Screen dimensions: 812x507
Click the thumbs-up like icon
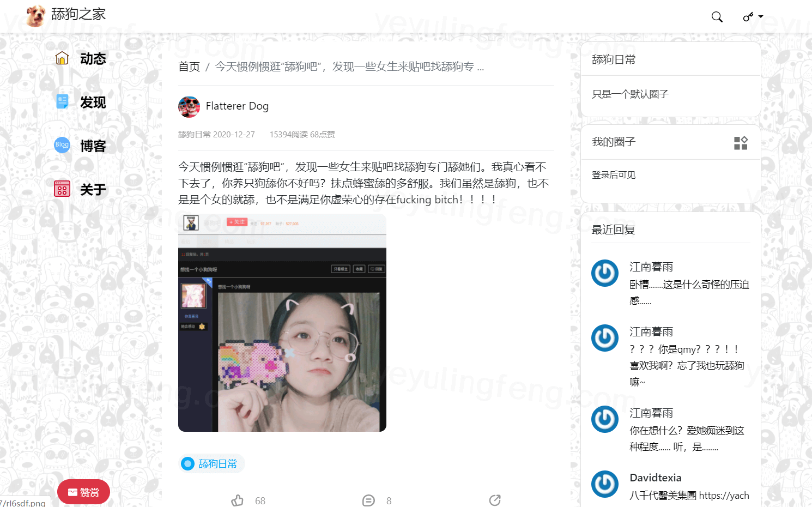[238, 500]
